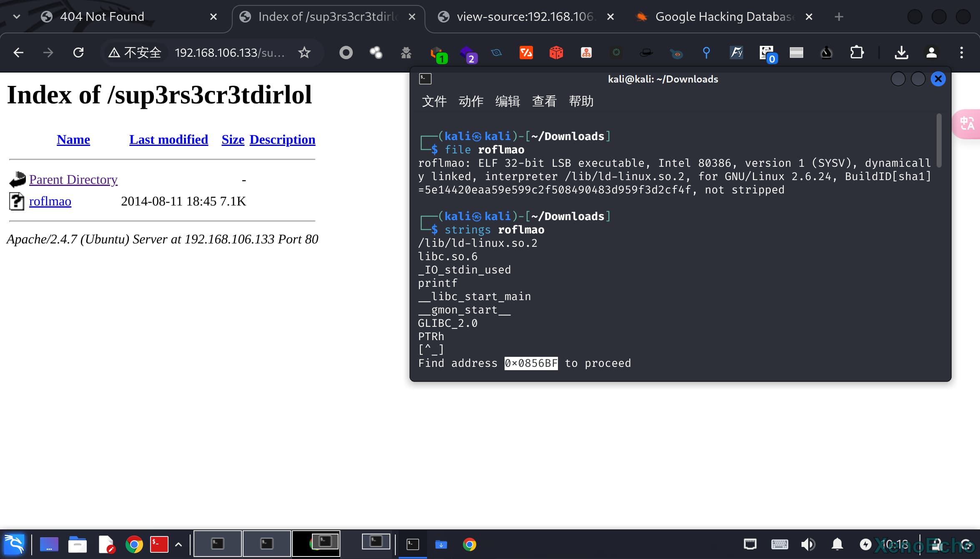Open notifications bell in system tray
980x559 pixels.
[837, 544]
